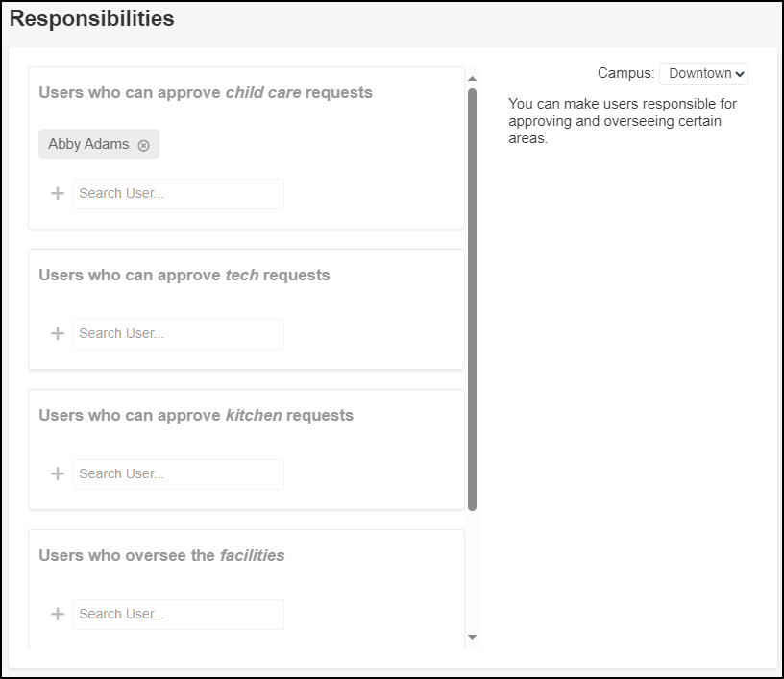Click the scroll down arrow of the list

coord(472,637)
